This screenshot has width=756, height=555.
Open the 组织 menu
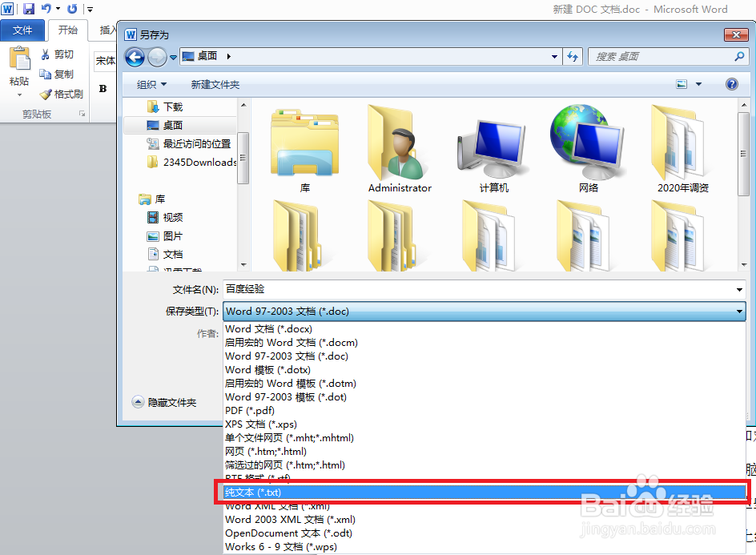(x=151, y=85)
